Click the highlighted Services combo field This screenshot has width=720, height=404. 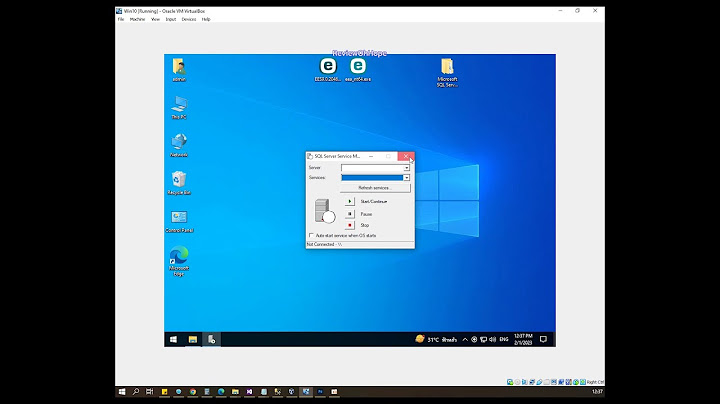point(372,178)
